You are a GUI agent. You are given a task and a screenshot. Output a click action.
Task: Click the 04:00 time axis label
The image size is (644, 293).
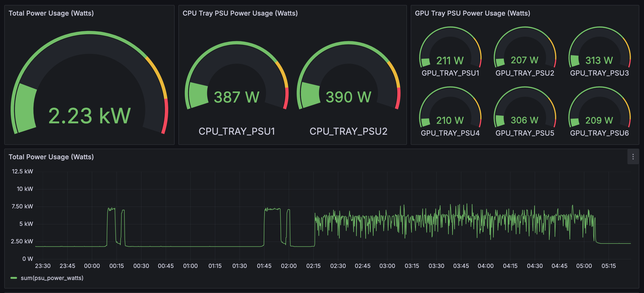(x=485, y=266)
